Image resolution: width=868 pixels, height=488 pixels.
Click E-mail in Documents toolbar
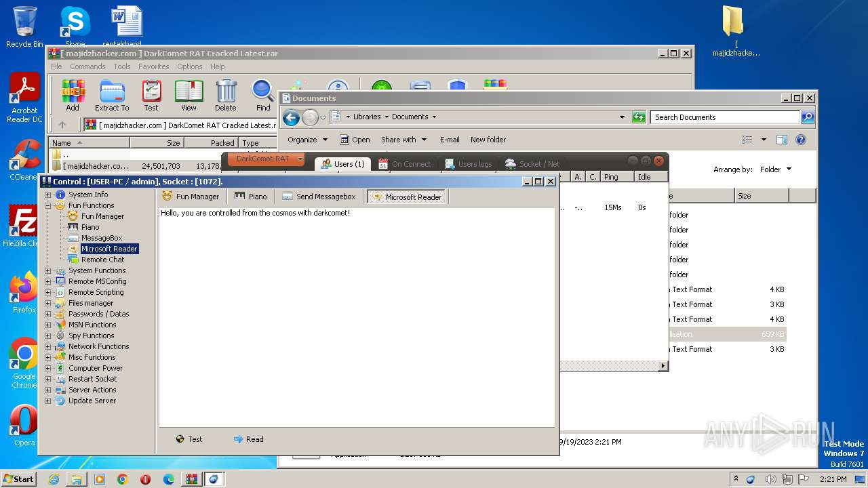click(450, 140)
